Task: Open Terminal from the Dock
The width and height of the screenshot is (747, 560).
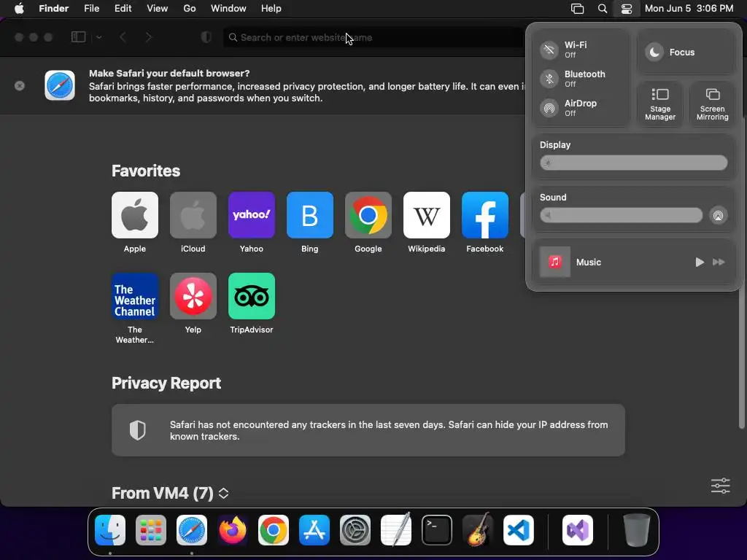Action: 437,530
